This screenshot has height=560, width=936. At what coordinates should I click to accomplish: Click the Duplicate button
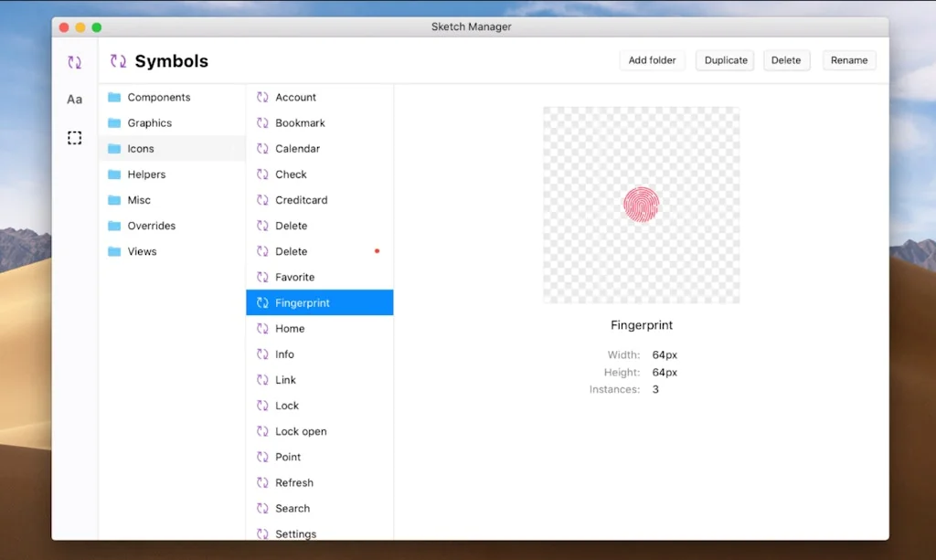724,59
